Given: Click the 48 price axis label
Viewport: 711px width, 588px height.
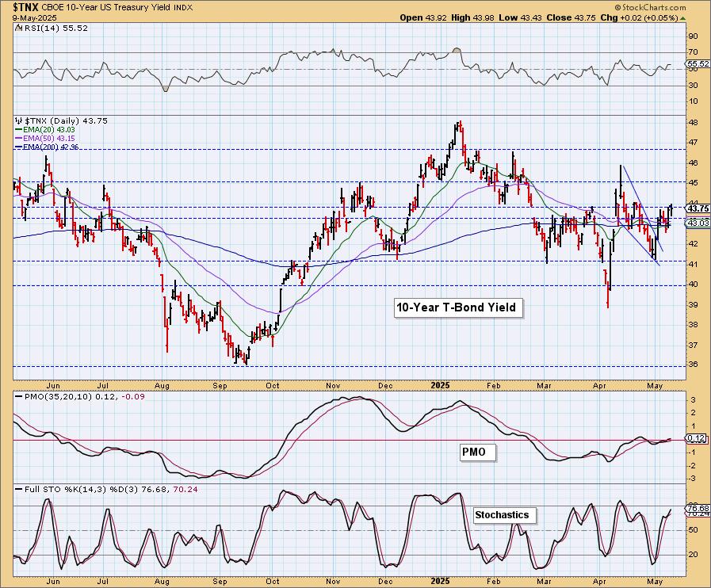Looking at the screenshot, I should (694, 122).
